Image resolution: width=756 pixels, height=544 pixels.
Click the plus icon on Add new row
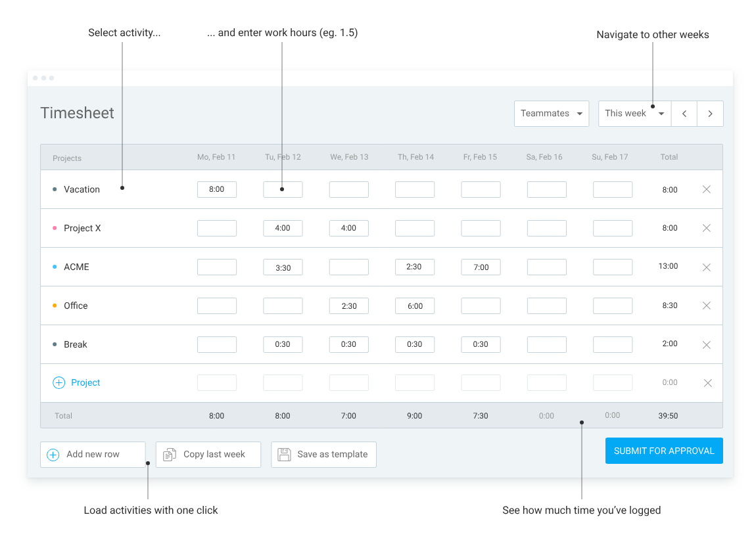(x=53, y=454)
